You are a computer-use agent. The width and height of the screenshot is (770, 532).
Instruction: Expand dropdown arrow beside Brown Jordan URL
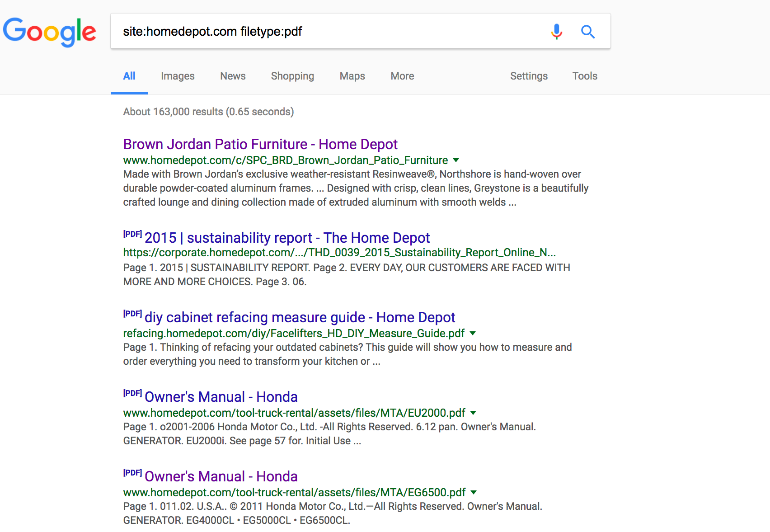click(x=456, y=160)
